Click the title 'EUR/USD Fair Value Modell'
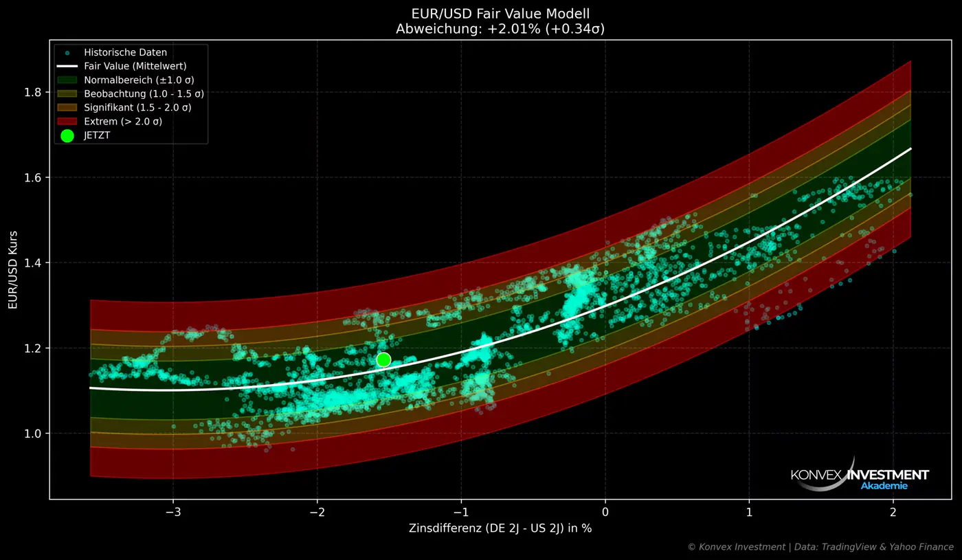 click(x=500, y=14)
